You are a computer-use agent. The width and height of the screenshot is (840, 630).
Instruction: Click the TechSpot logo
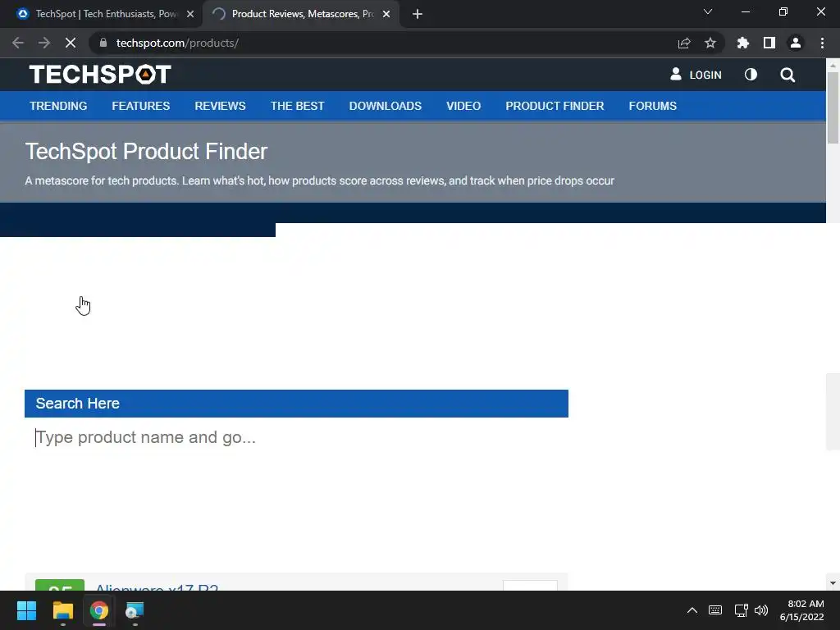tap(100, 75)
